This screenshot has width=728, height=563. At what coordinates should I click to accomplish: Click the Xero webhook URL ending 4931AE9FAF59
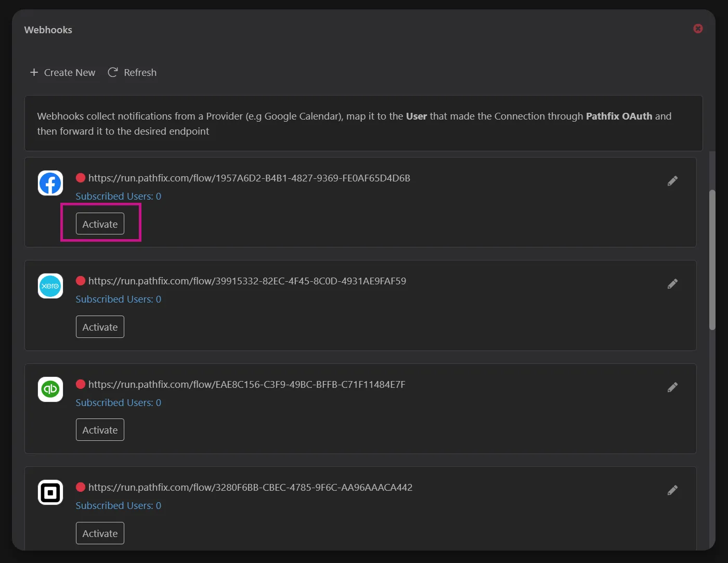pyautogui.click(x=247, y=281)
